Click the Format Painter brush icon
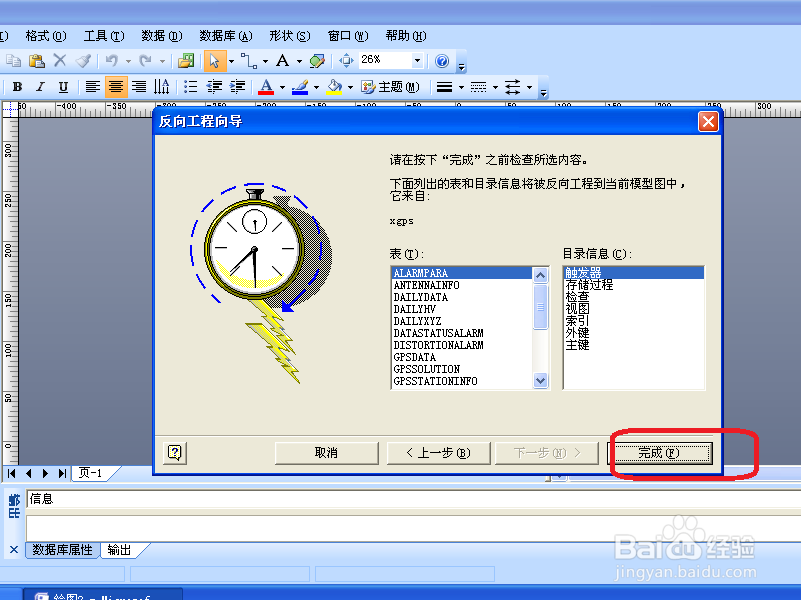 point(85,60)
